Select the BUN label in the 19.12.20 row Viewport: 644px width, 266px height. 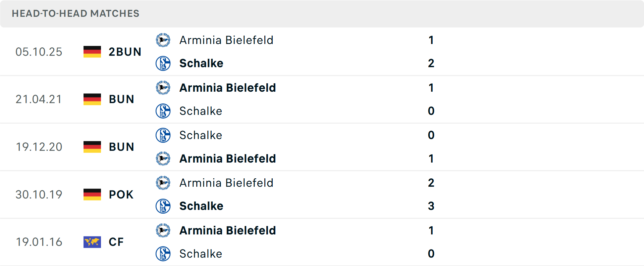(x=121, y=147)
